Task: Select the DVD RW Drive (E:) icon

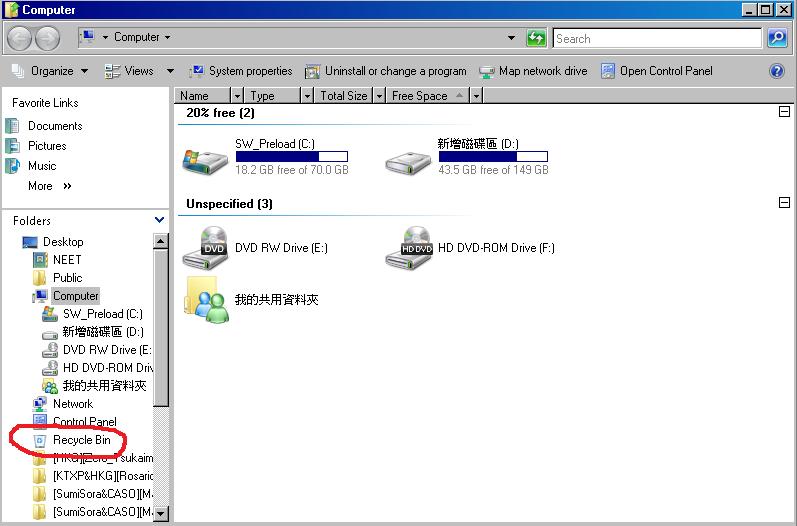Action: (205, 248)
